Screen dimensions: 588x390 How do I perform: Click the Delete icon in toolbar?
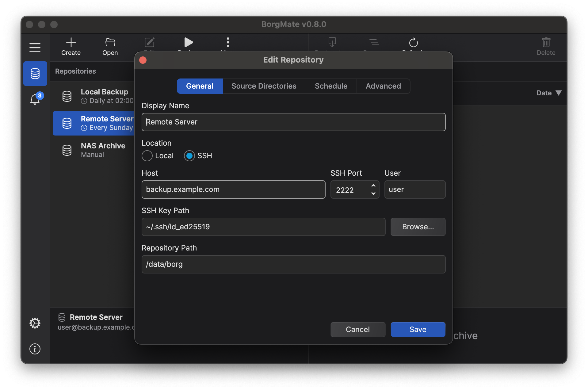(546, 43)
